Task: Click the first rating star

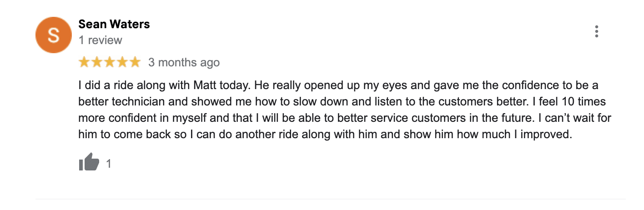Action: pos(84,63)
